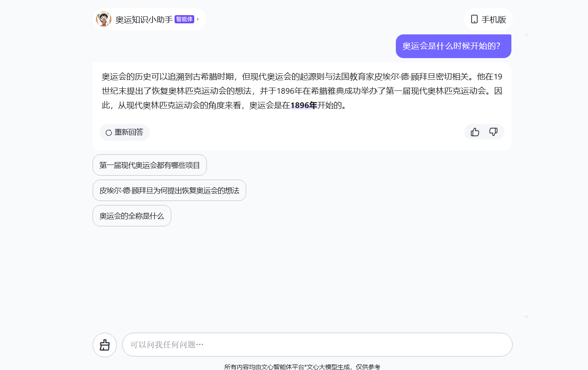Click the 奥运知识小助手 avatar icon

(x=104, y=19)
